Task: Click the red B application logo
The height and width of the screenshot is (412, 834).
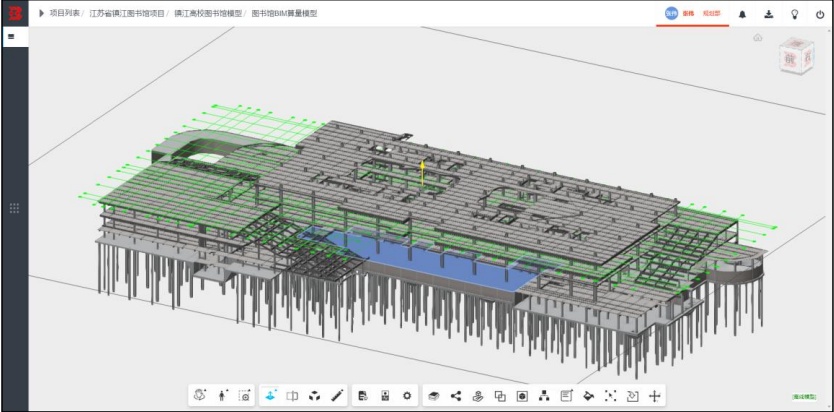Action: click(x=15, y=14)
